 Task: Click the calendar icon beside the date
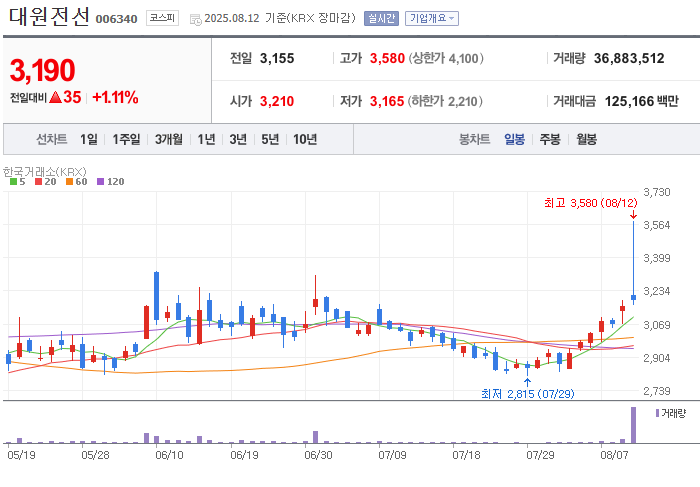click(x=196, y=20)
